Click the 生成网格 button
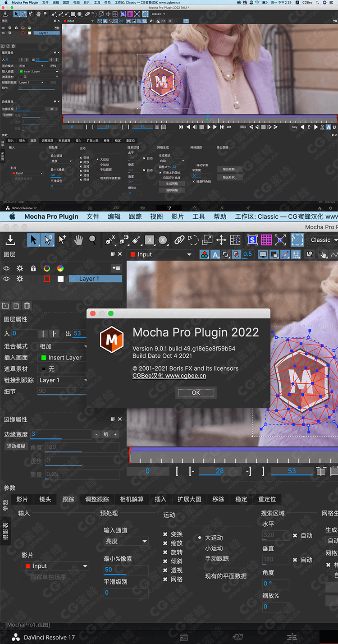Viewport: 338px width, 644px height. click(x=172, y=184)
